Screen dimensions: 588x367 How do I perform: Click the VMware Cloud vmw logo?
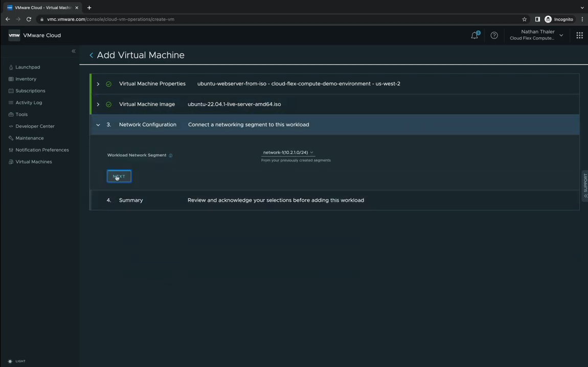[14, 35]
